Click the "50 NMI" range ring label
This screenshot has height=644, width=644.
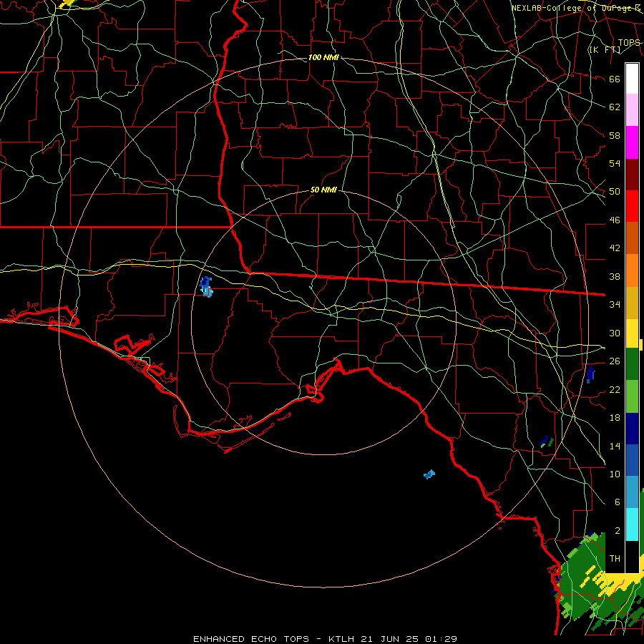(323, 190)
